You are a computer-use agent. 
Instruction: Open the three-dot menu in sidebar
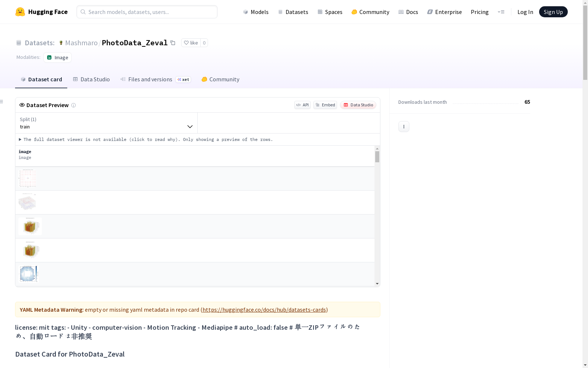pyautogui.click(x=404, y=127)
